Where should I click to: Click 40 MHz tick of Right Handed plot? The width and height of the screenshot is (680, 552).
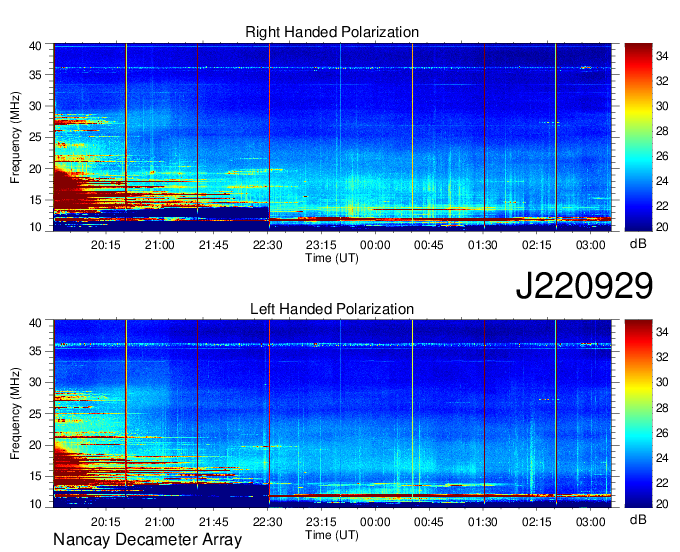click(x=35, y=46)
